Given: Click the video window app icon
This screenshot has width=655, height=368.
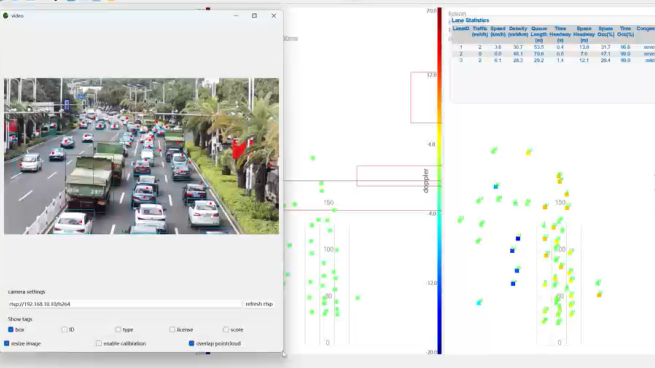Looking at the screenshot, I should coord(5,15).
